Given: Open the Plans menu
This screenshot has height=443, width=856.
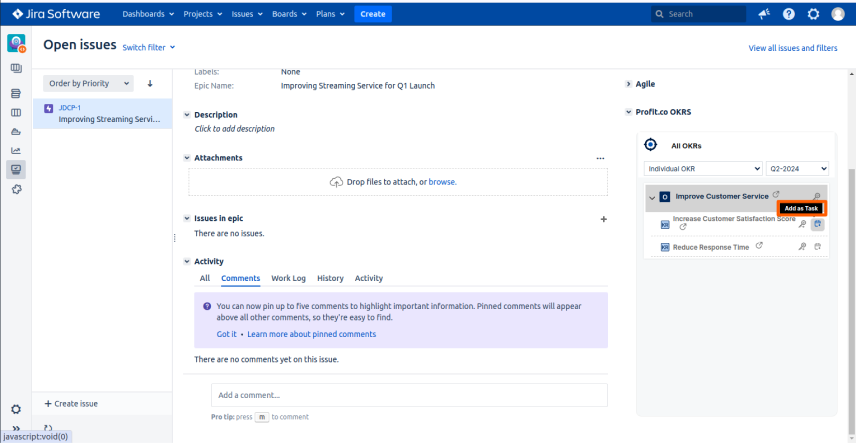Looking at the screenshot, I should [x=330, y=14].
